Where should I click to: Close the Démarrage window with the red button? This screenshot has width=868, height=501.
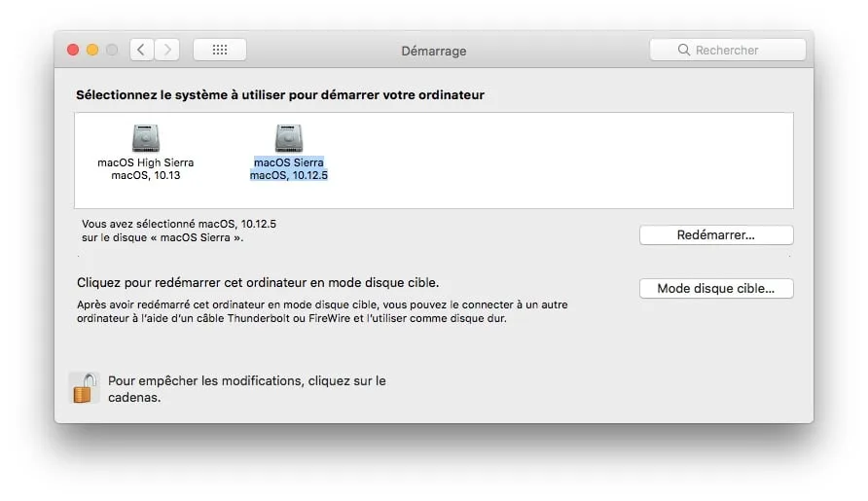tap(73, 50)
